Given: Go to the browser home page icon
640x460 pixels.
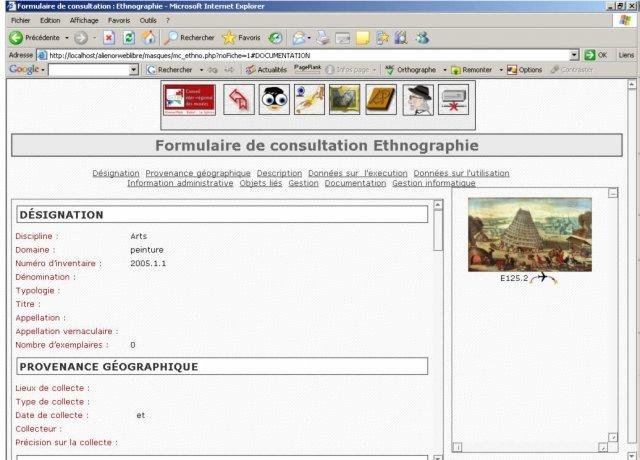Looking at the screenshot, I should [149, 38].
